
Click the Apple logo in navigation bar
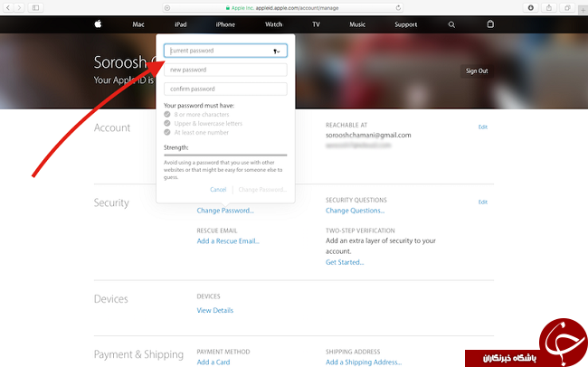coord(98,24)
